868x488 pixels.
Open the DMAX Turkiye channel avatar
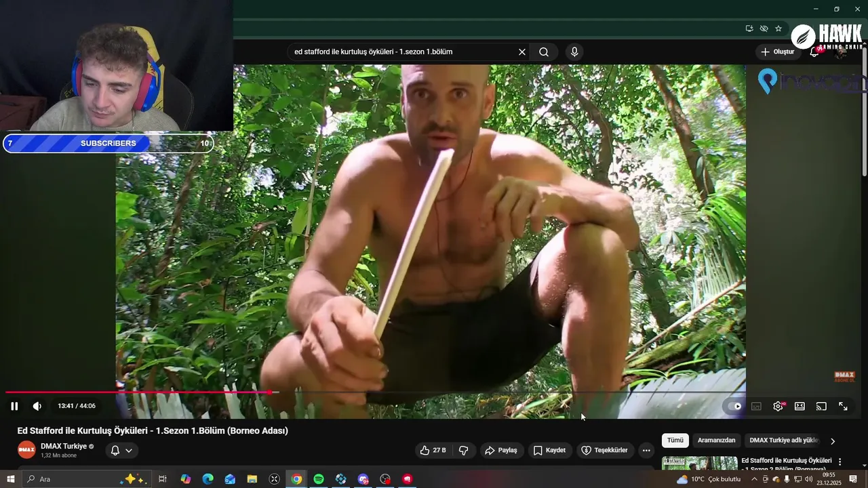pyautogui.click(x=26, y=450)
